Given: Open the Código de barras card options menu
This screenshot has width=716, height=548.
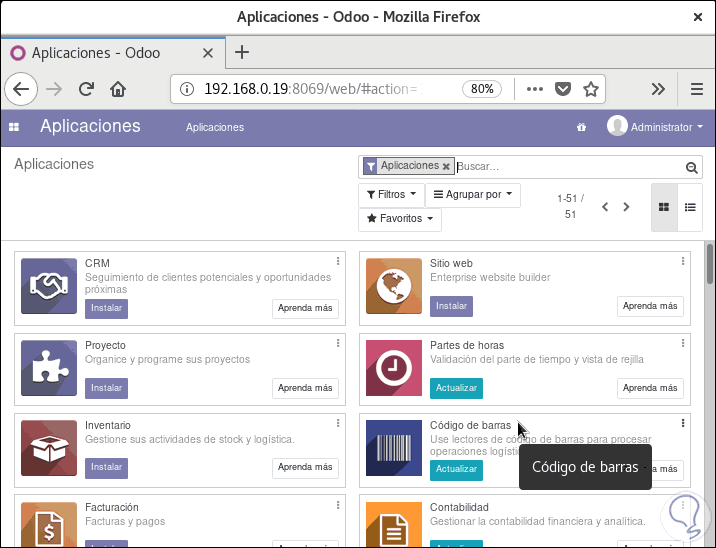Looking at the screenshot, I should tap(683, 423).
